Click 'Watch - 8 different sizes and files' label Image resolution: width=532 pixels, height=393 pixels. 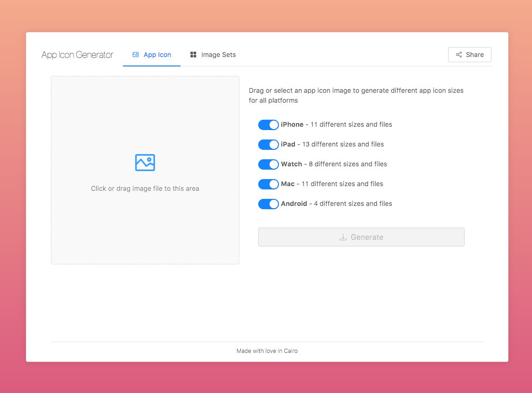pyautogui.click(x=334, y=164)
